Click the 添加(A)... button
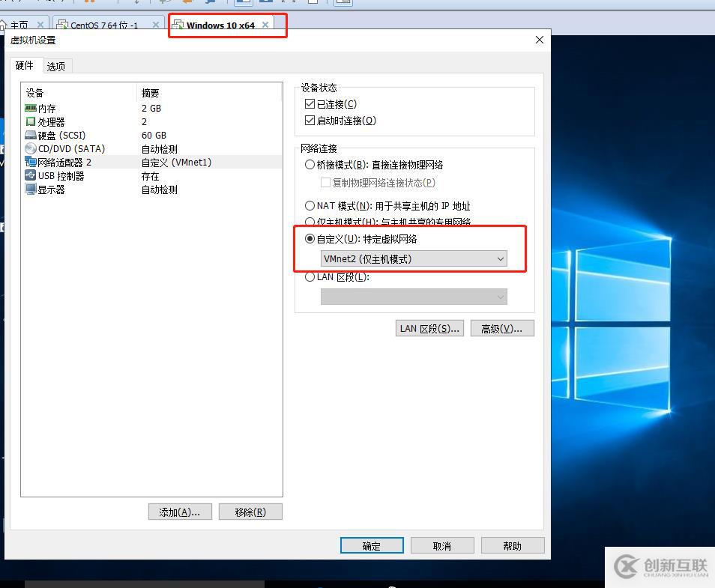 pyautogui.click(x=180, y=512)
